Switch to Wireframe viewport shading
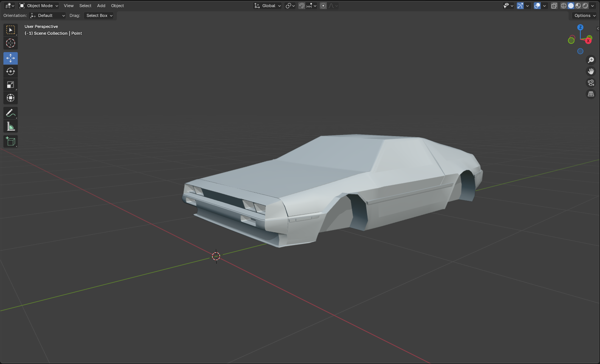Viewport: 600px width, 364px height. [x=564, y=6]
